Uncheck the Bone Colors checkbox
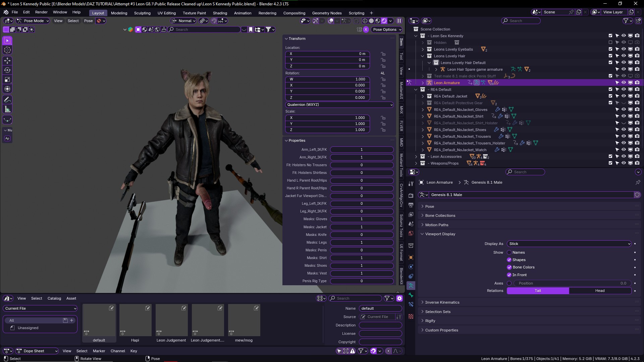644x362 pixels. [x=509, y=267]
